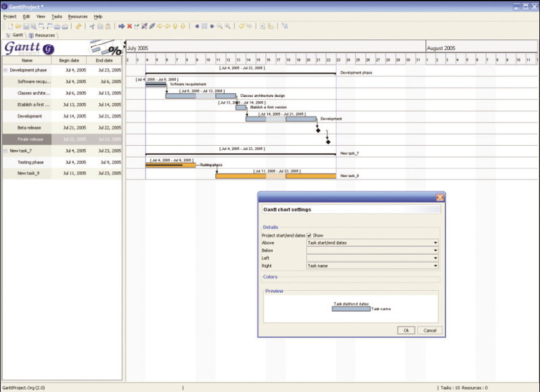Select the New task_9 task row
Screen dimensions: 540x392
coord(62,173)
